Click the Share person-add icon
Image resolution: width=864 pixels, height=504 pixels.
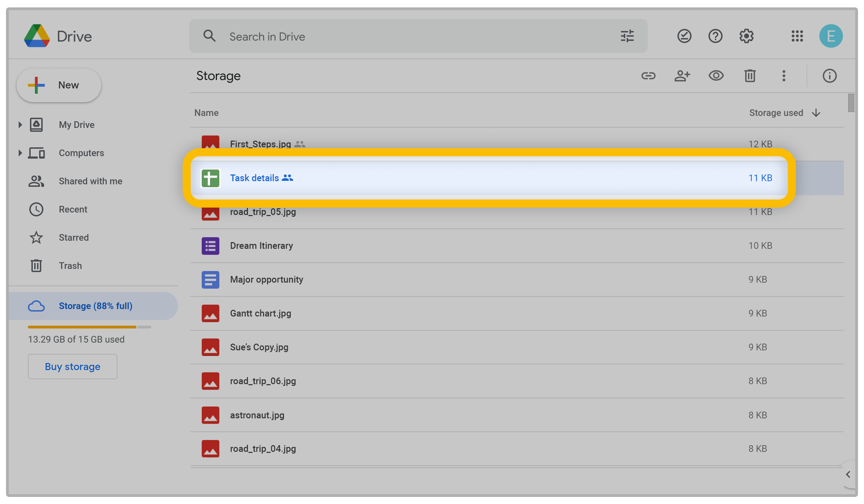tap(682, 76)
